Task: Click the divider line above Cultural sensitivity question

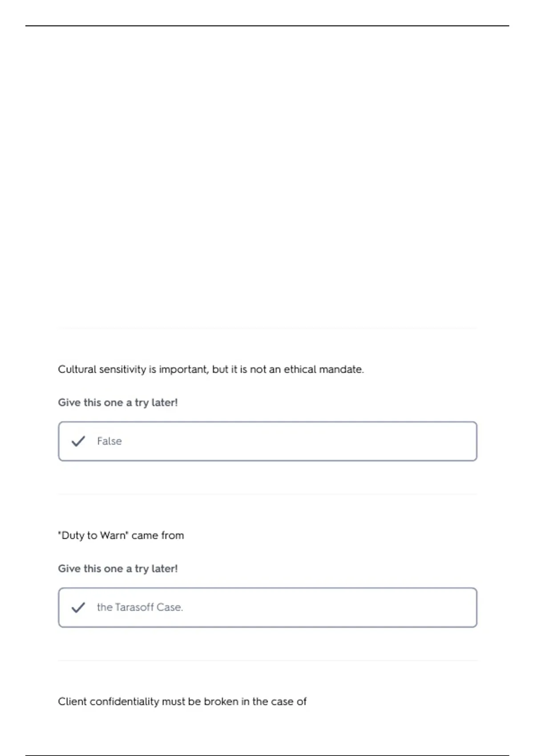Action: pos(267,328)
